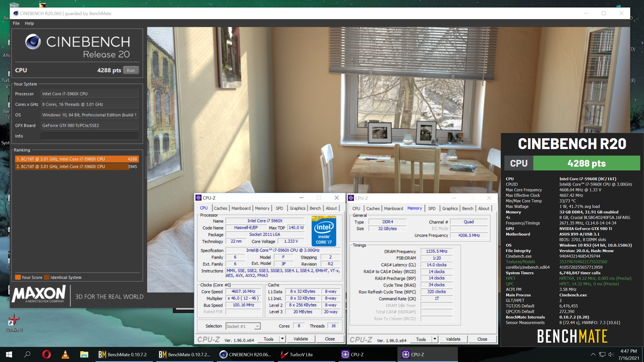Minimize the CPU-Z CPU window
Screen dimensions: 644x362
(x=301, y=198)
